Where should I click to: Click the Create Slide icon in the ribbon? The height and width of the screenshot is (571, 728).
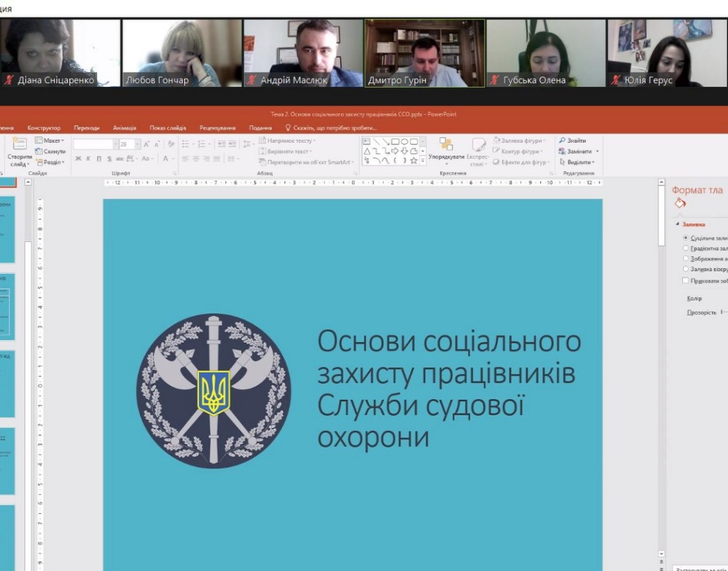[x=19, y=143]
